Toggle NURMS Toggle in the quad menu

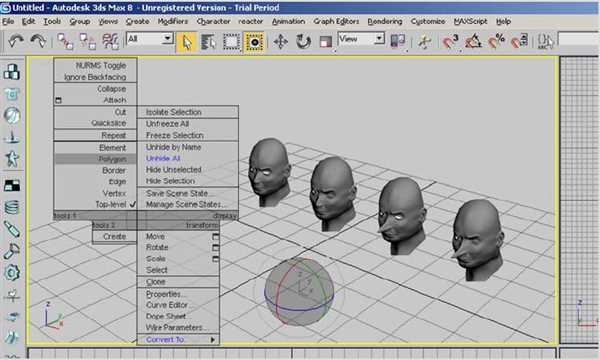101,65
